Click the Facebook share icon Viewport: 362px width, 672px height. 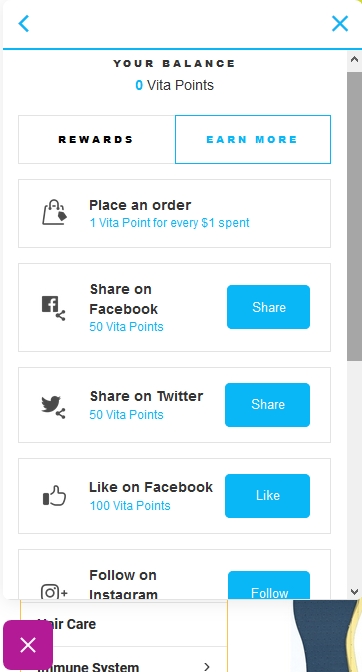coord(54,308)
